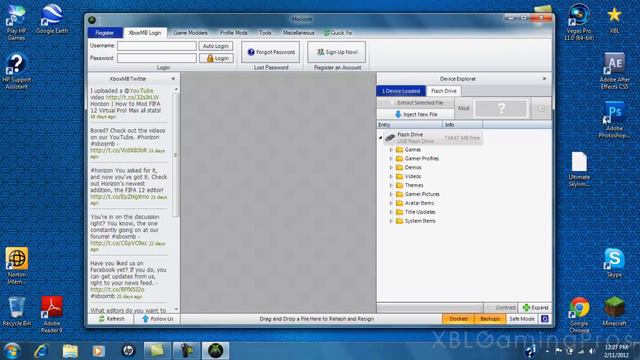The image size is (640, 360).
Task: Select the Flash Drive device row
Action: pyautogui.click(x=433, y=138)
